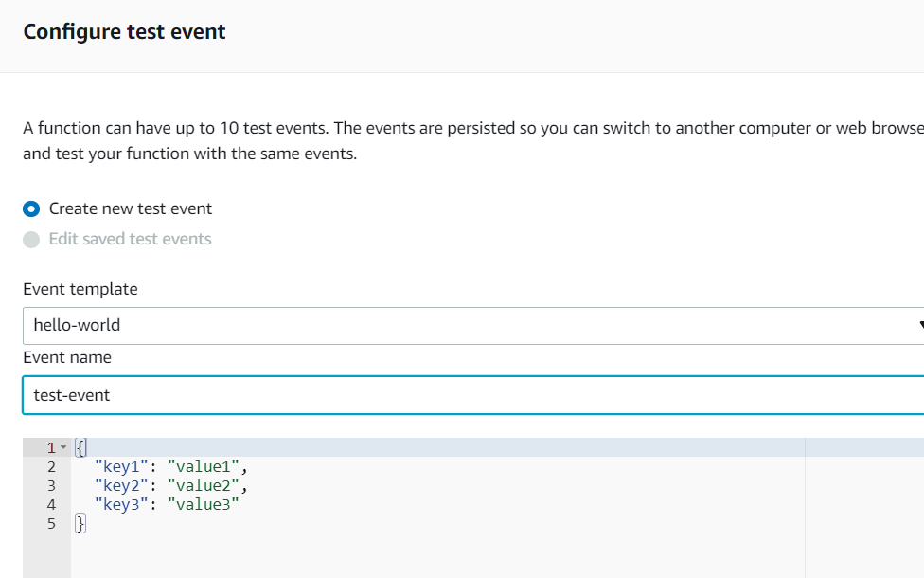The width and height of the screenshot is (924, 578).
Task: Choose the Edit saved test events radio
Action: tap(31, 240)
